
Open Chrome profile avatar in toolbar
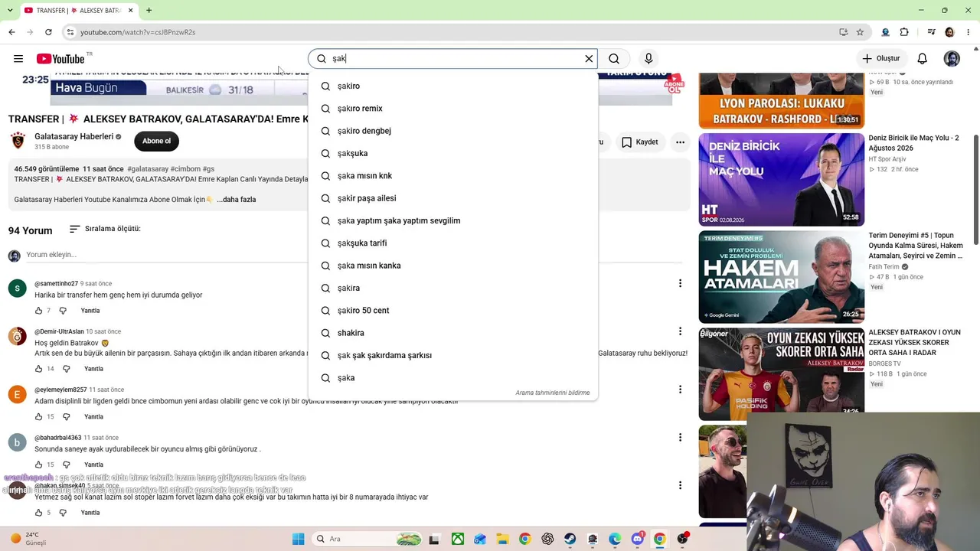[949, 32]
